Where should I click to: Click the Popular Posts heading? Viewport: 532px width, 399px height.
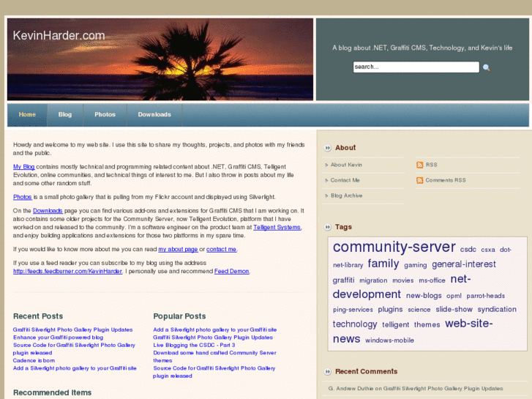[179, 316]
